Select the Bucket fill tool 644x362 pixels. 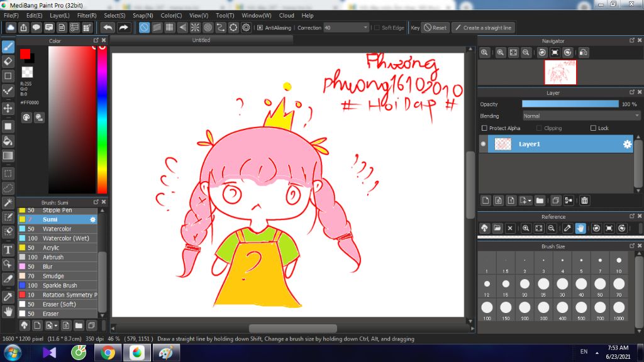point(8,141)
